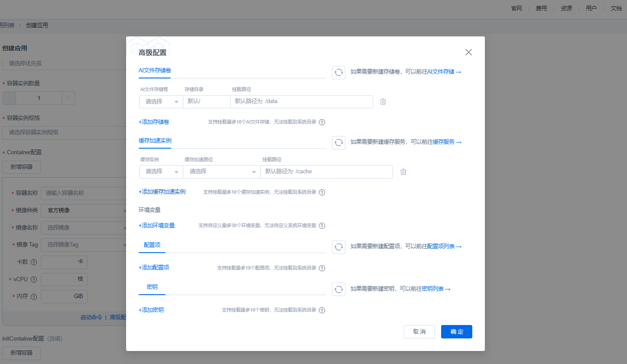627x364 pixels.
Task: Close the 高级配置 dialog
Action: tap(468, 52)
